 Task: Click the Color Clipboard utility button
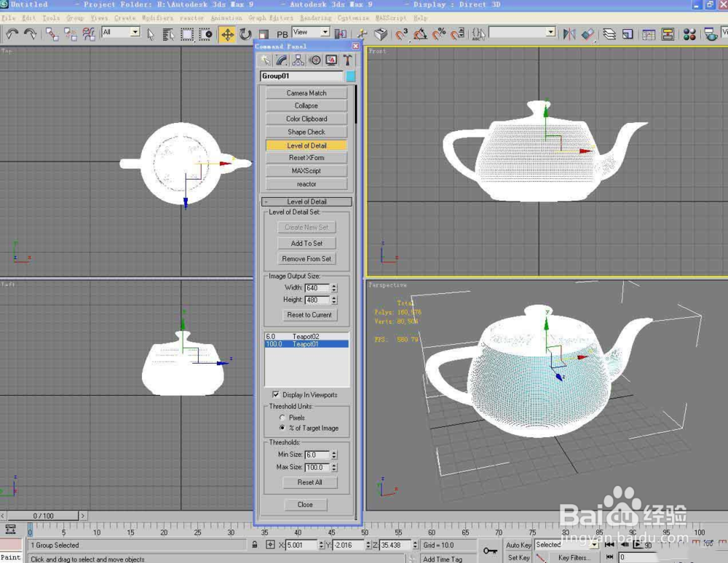[306, 119]
